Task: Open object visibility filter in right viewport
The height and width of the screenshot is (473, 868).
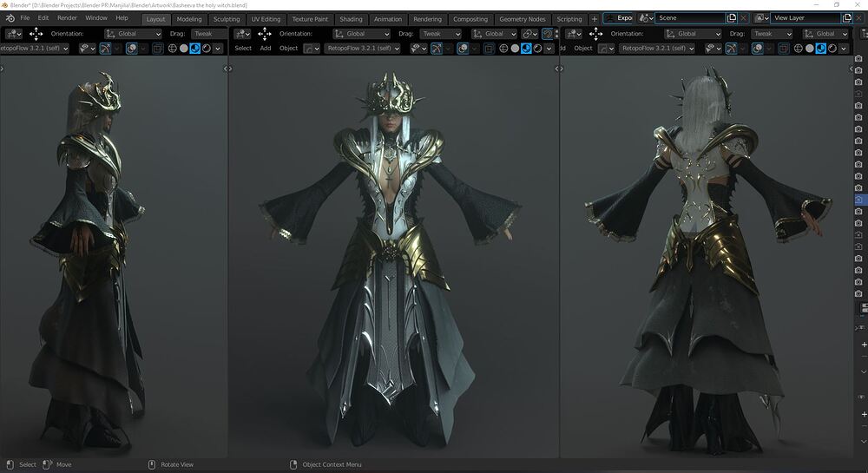Action: pyautogui.click(x=713, y=48)
